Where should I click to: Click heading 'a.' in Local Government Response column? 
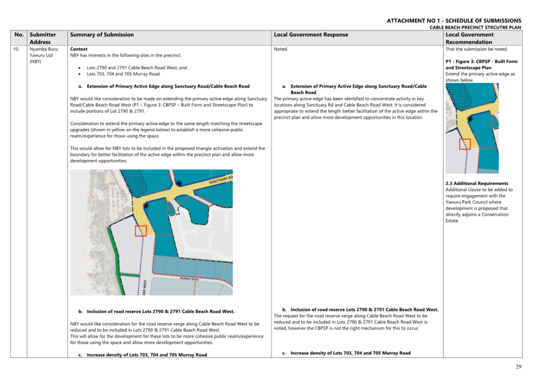point(354,89)
